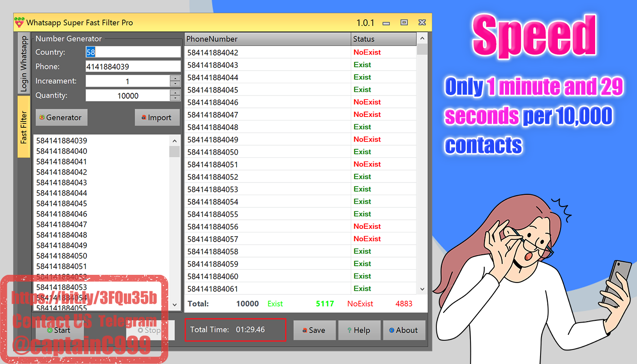Open the About dialog

click(404, 330)
